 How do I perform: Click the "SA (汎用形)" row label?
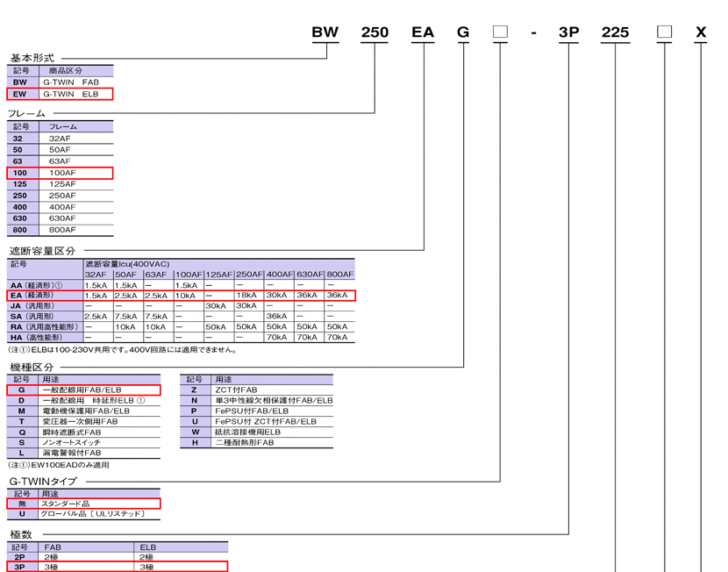coord(32,316)
